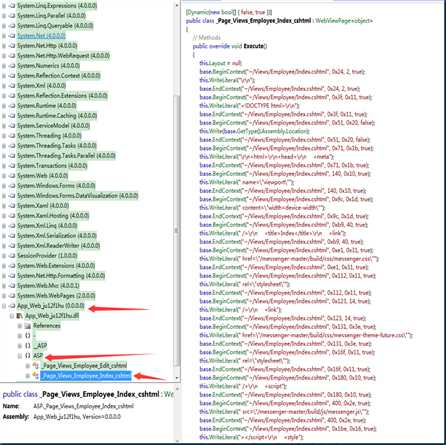The image size is (446, 445).
Task: Click the line writing base.GetType().Assembly.Location
Action: [x=254, y=131]
